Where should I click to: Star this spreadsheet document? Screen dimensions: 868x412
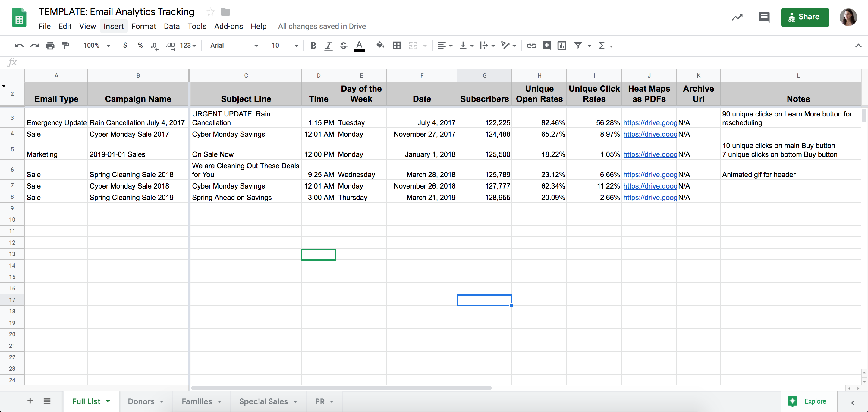pyautogui.click(x=210, y=12)
